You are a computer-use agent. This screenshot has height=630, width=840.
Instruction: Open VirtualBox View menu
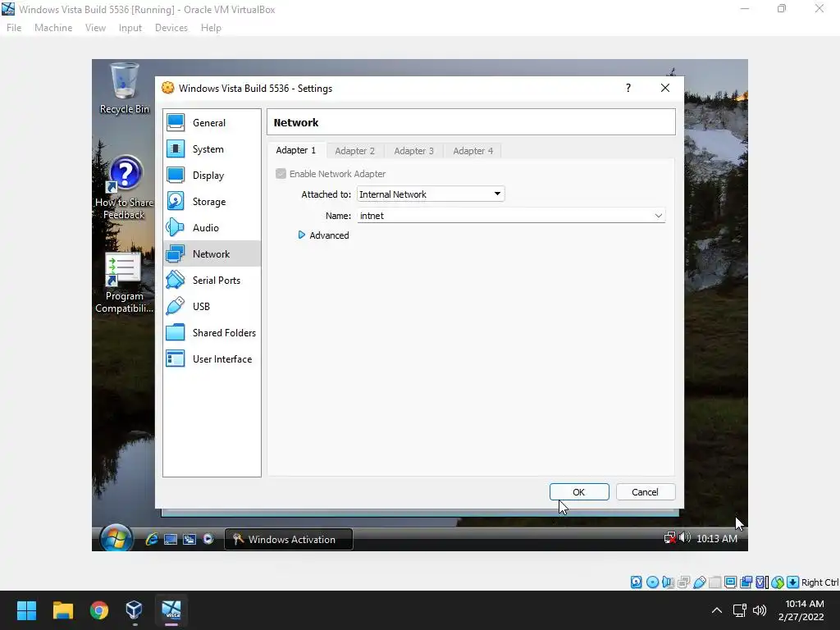[95, 28]
